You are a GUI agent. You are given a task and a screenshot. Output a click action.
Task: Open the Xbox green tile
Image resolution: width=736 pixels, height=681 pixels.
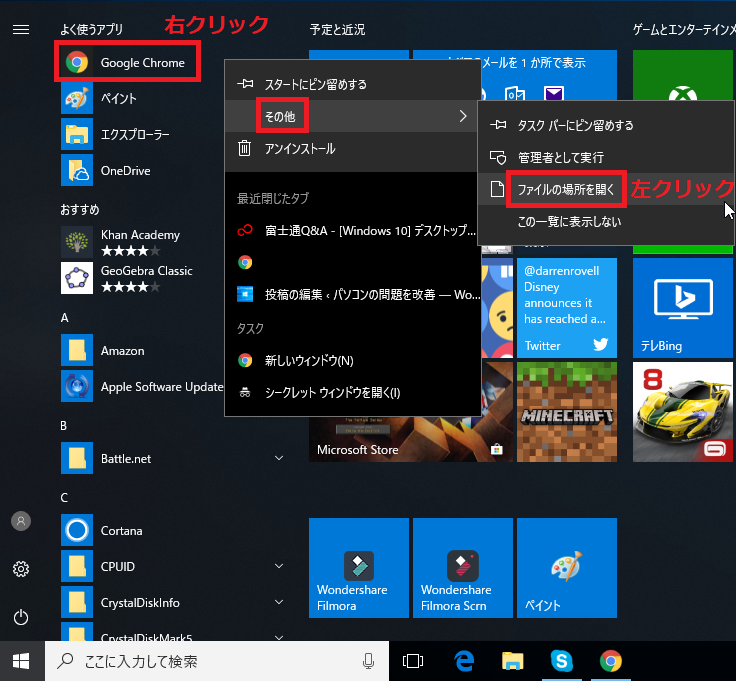pos(682,75)
